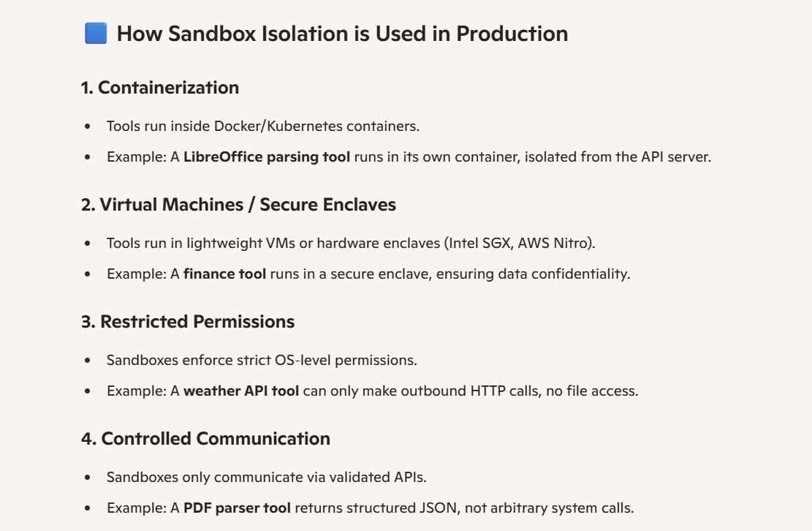Viewport: 812px width, 531px height.
Task: Click the phrase 'returns structured JSON'
Action: click(376, 508)
